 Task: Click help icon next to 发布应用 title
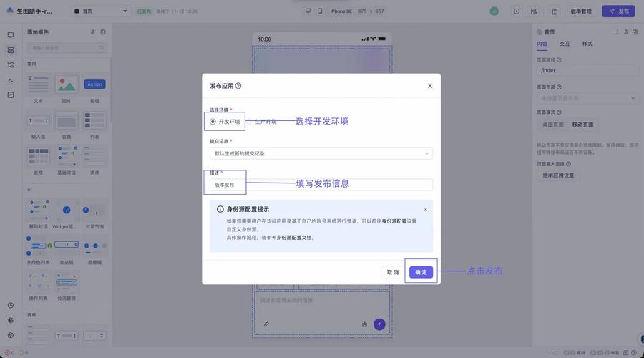[238, 86]
